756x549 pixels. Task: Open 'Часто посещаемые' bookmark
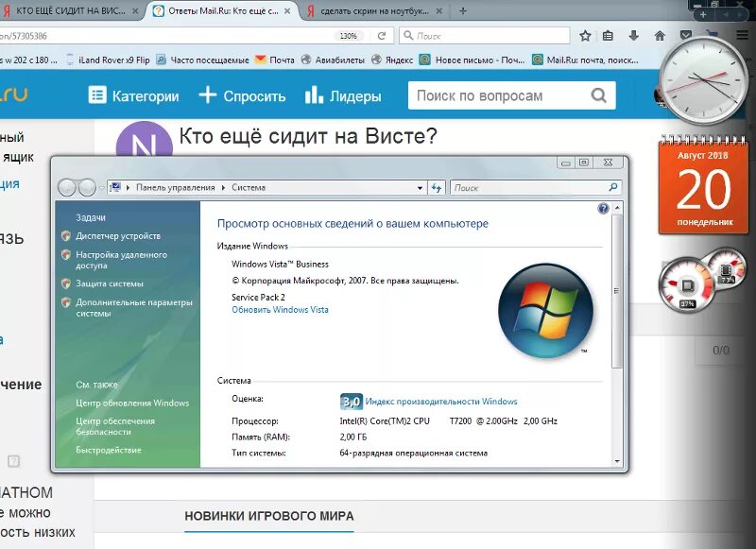[203, 60]
